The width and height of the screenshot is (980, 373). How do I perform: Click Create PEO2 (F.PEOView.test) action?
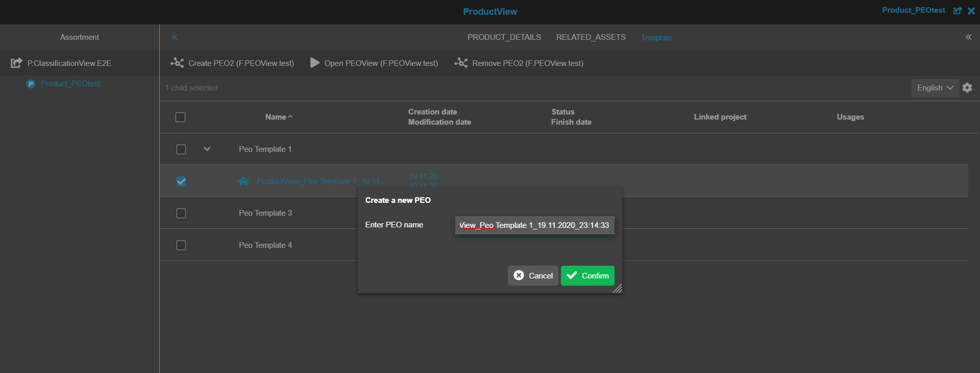[232, 63]
